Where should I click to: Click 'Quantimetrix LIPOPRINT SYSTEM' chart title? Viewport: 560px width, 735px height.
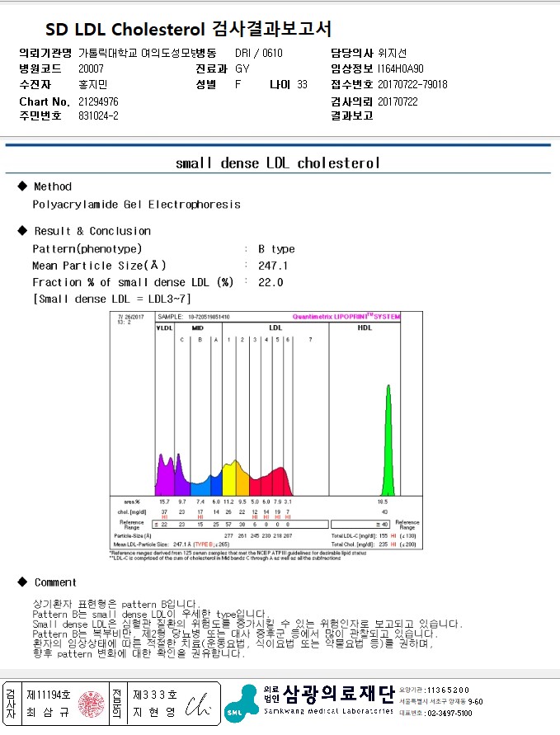pos(346,317)
